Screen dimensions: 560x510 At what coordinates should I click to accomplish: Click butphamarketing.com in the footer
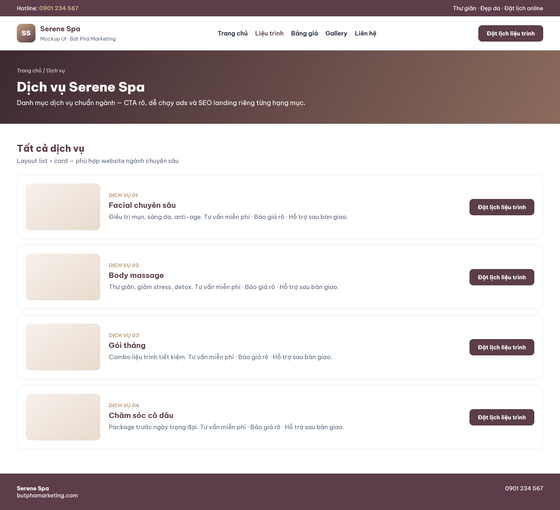click(x=47, y=495)
